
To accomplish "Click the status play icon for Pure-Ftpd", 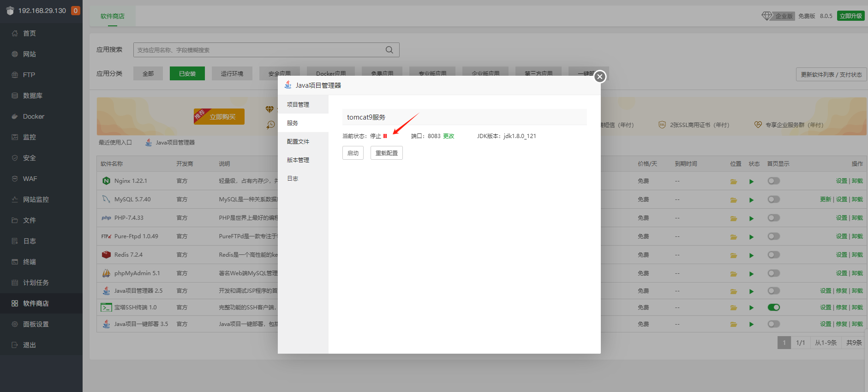I will pos(752,237).
